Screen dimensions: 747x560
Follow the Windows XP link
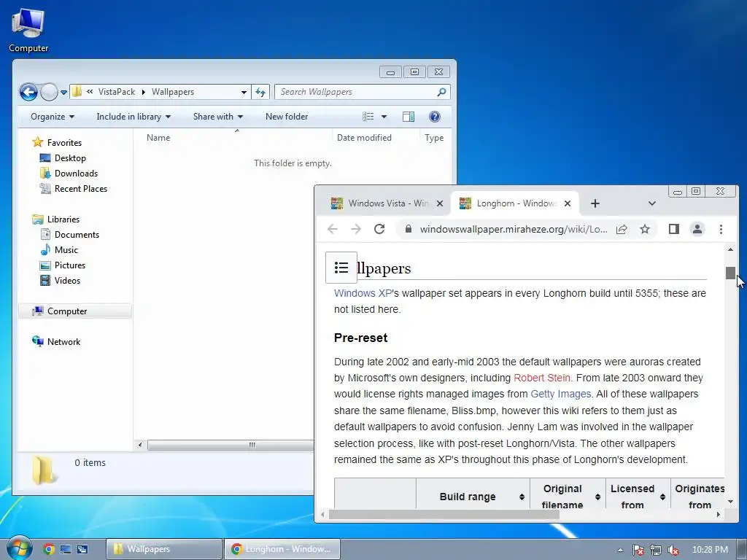(x=363, y=293)
